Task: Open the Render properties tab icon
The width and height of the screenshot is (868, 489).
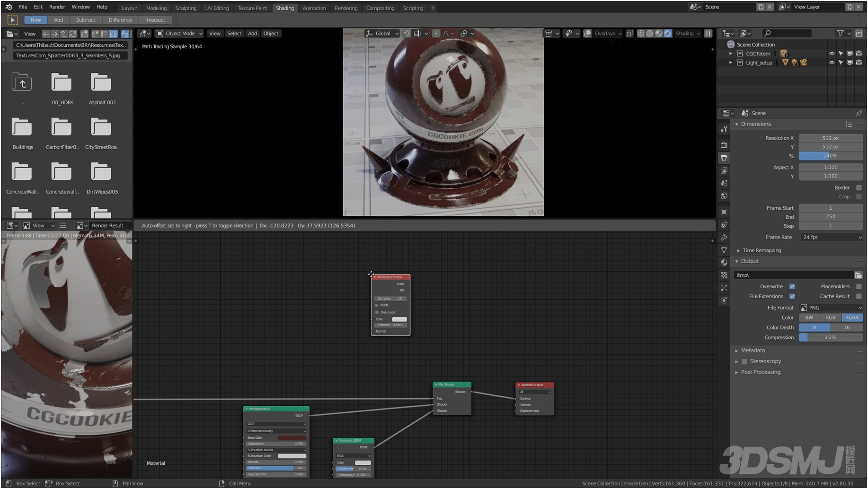Action: tap(724, 145)
